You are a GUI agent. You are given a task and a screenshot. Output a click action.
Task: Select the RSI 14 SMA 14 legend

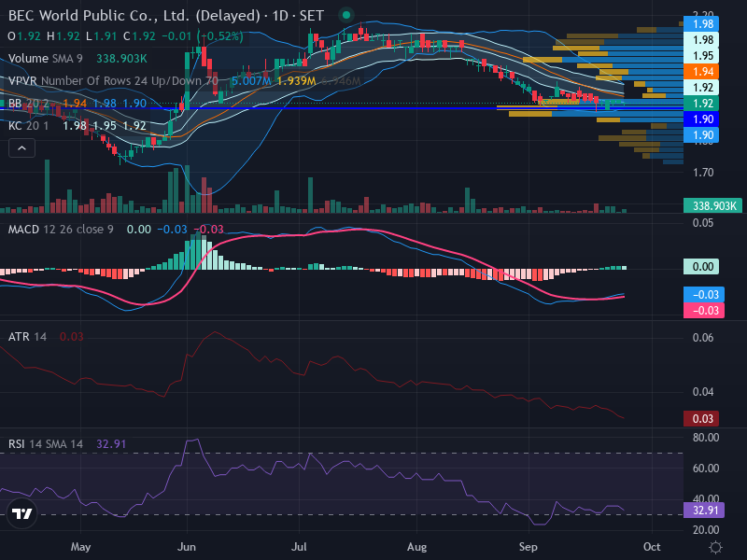point(45,444)
